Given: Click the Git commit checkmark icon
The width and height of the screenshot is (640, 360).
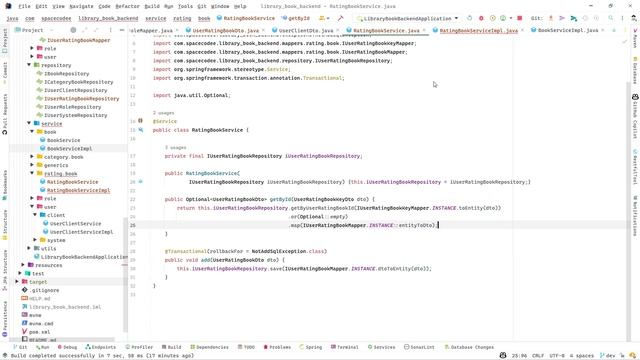Looking at the screenshot, I should [562, 18].
